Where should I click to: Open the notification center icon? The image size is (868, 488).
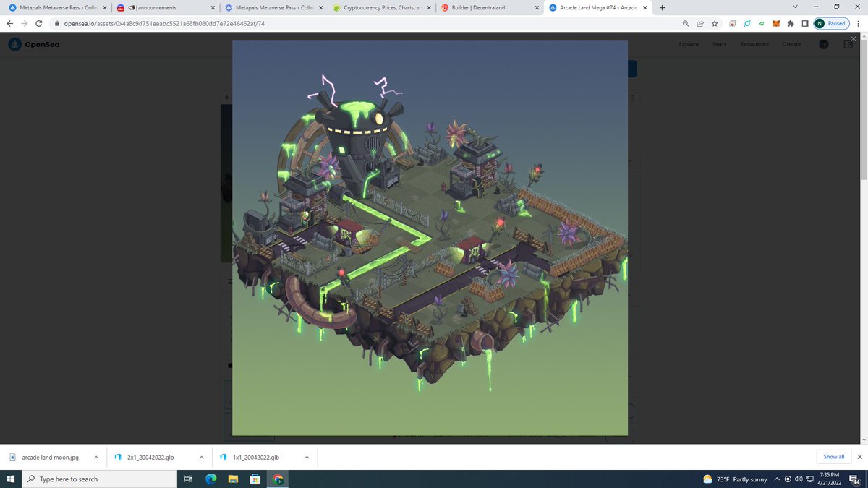click(855, 479)
